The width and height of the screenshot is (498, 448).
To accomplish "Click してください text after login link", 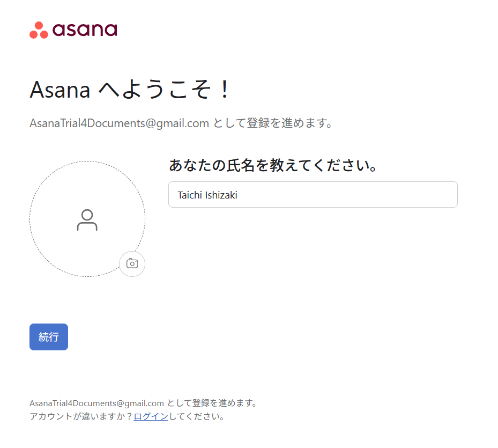I will click(196, 416).
